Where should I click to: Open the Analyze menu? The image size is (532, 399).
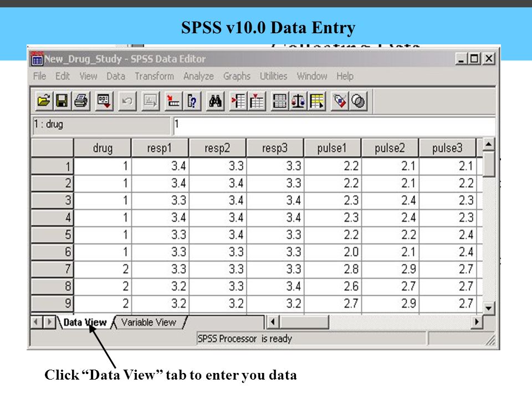[x=198, y=76]
